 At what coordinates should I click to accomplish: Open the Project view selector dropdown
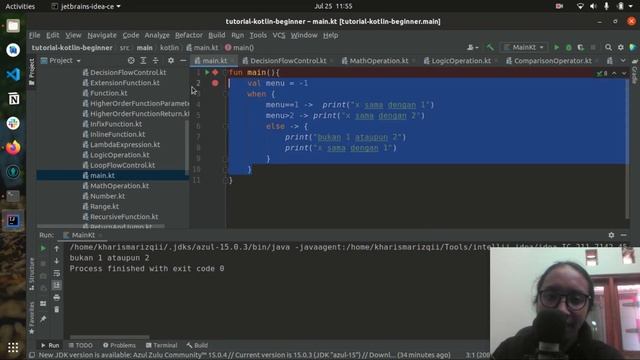pyautogui.click(x=61, y=60)
